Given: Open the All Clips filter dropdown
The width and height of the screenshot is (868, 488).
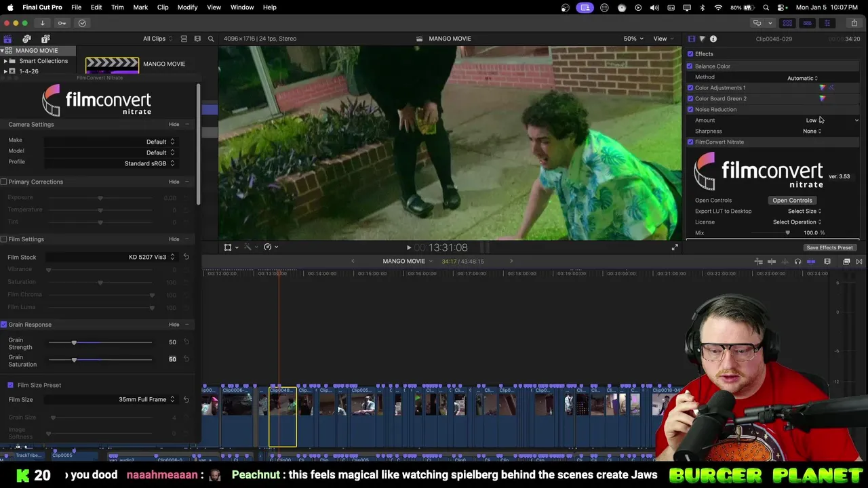Looking at the screenshot, I should coord(158,39).
